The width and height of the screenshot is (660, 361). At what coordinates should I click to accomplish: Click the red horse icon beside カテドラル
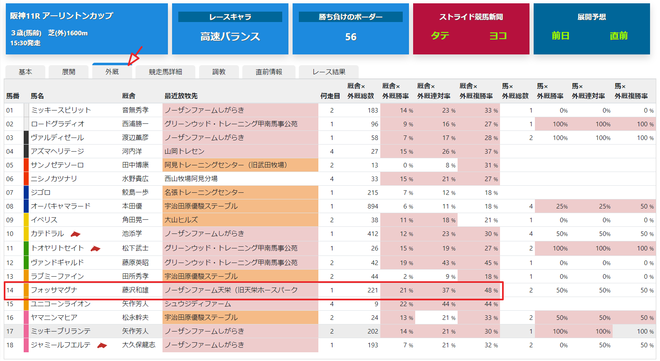(x=75, y=234)
